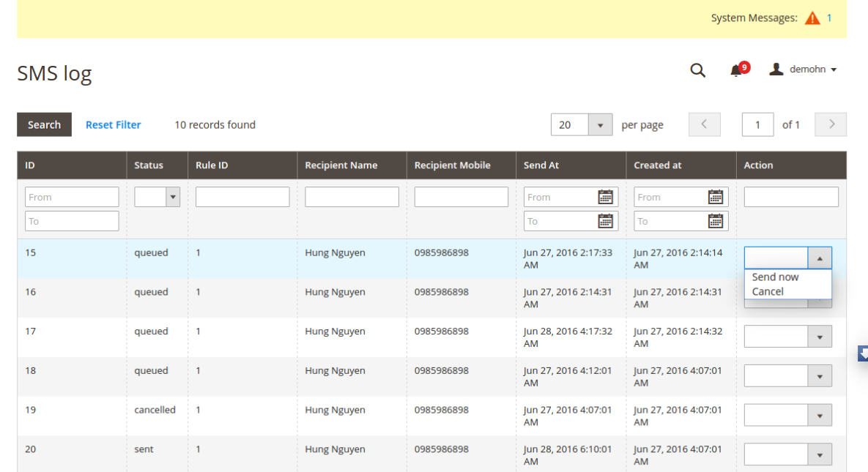Open the Created at To calendar picker

tap(716, 221)
